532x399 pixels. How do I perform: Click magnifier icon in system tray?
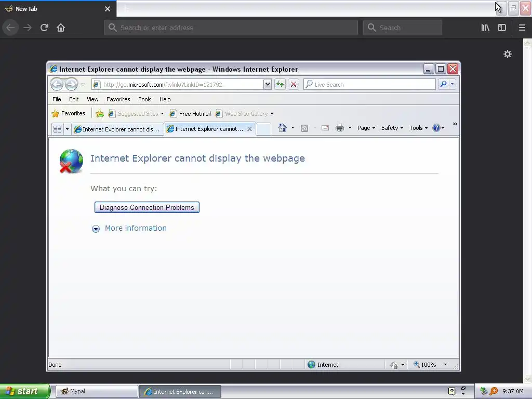[494, 391]
